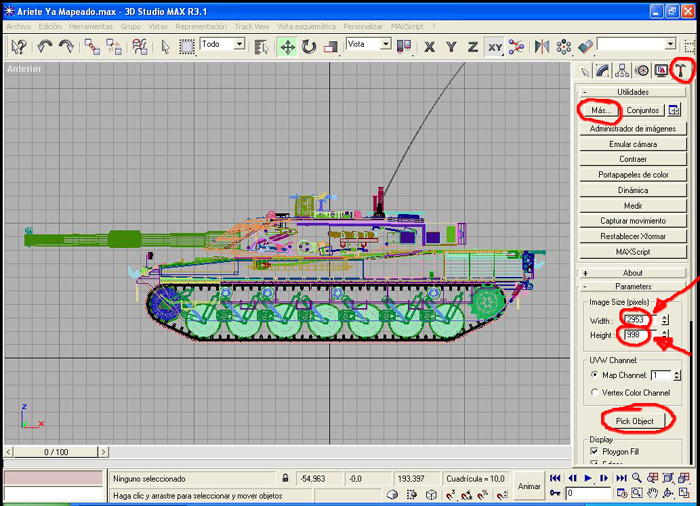Select the Vertex Color Channel option

click(x=594, y=392)
